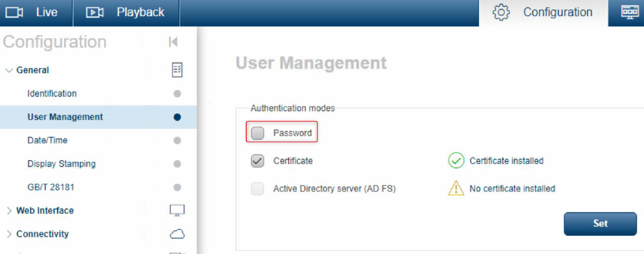Open the dashboard icon at top right
Viewport: 644px width, 254px height.
[x=630, y=13]
